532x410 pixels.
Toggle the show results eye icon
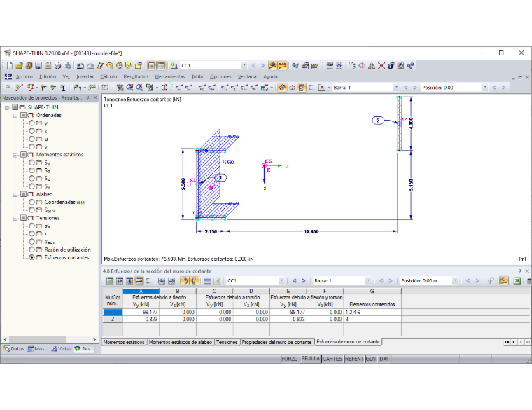272,66
